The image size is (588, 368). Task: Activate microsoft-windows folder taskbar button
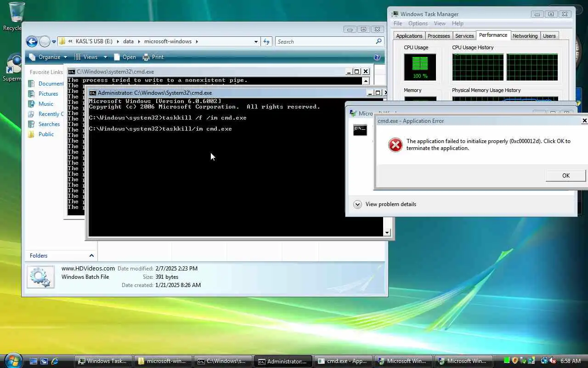coord(163,361)
